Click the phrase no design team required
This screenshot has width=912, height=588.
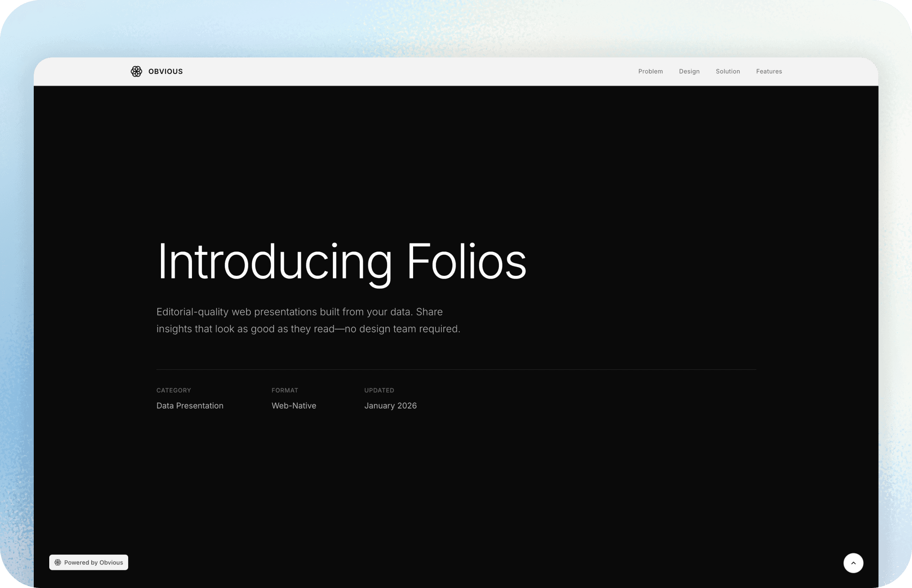[402, 329]
